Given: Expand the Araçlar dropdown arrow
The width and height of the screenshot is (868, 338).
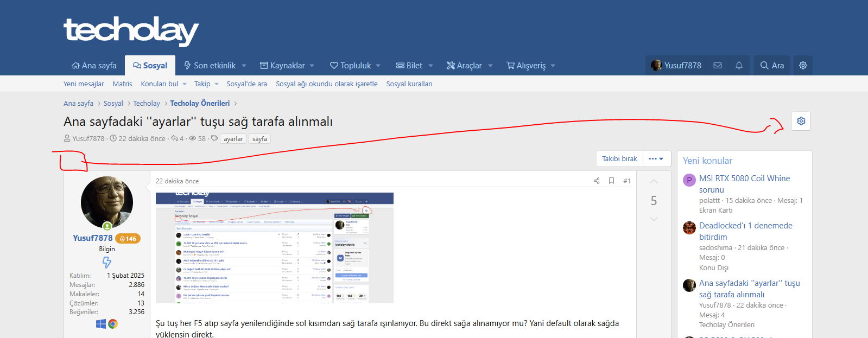Looking at the screenshot, I should point(491,66).
